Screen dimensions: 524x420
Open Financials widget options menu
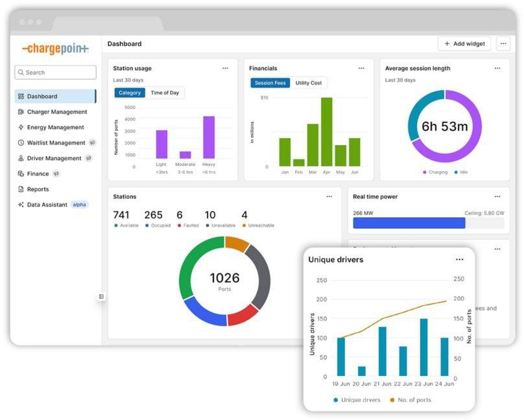(x=361, y=69)
